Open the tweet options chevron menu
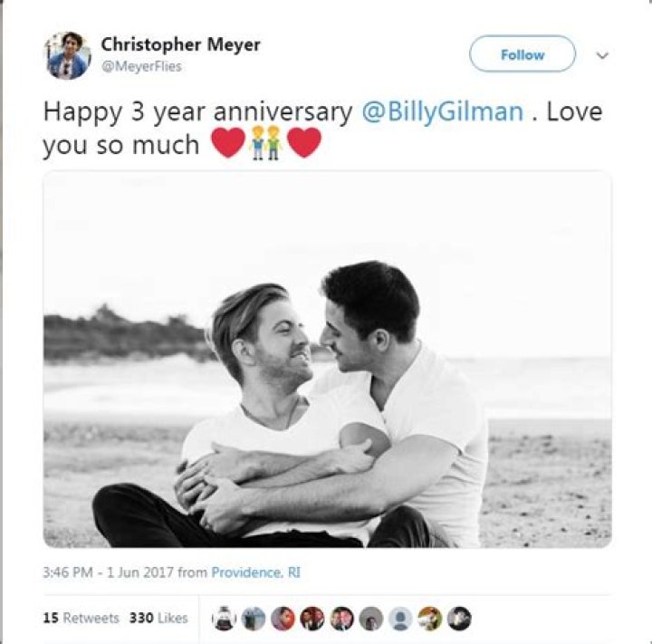 click(x=602, y=55)
